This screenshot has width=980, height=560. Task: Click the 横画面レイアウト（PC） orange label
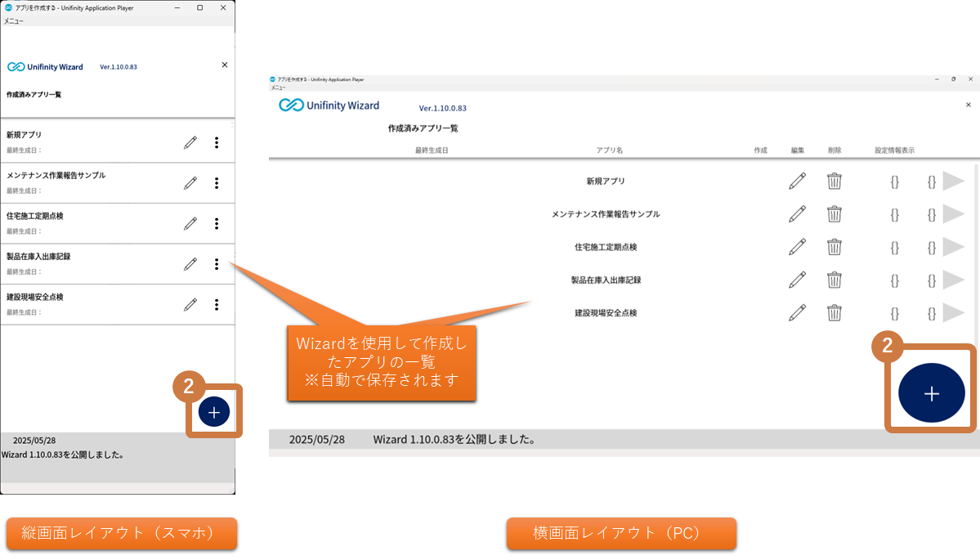(x=621, y=533)
